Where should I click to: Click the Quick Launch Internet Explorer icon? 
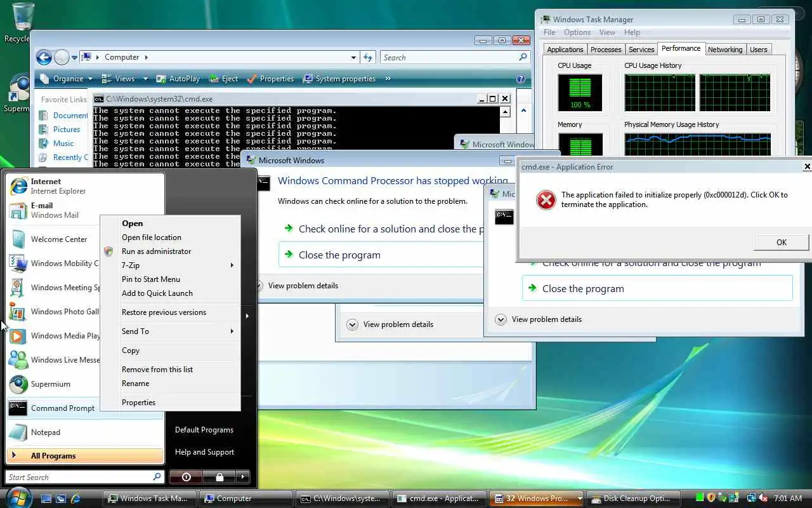(x=75, y=498)
